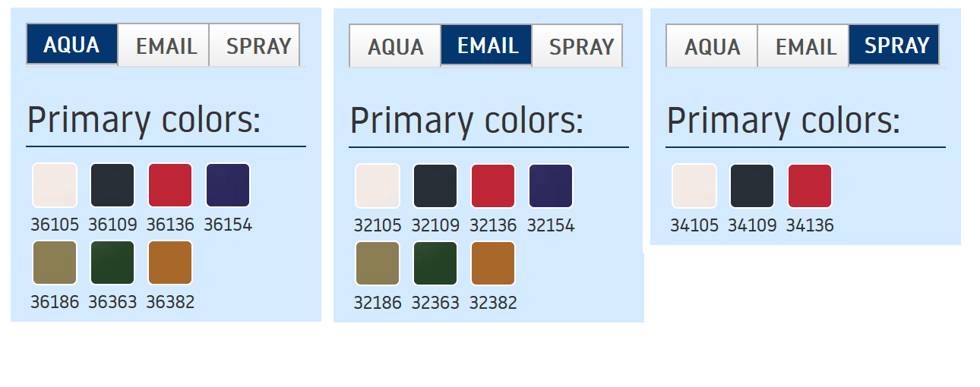Pick the orange-brown swatch 32382
The width and height of the screenshot is (980, 387).
pyautogui.click(x=493, y=263)
